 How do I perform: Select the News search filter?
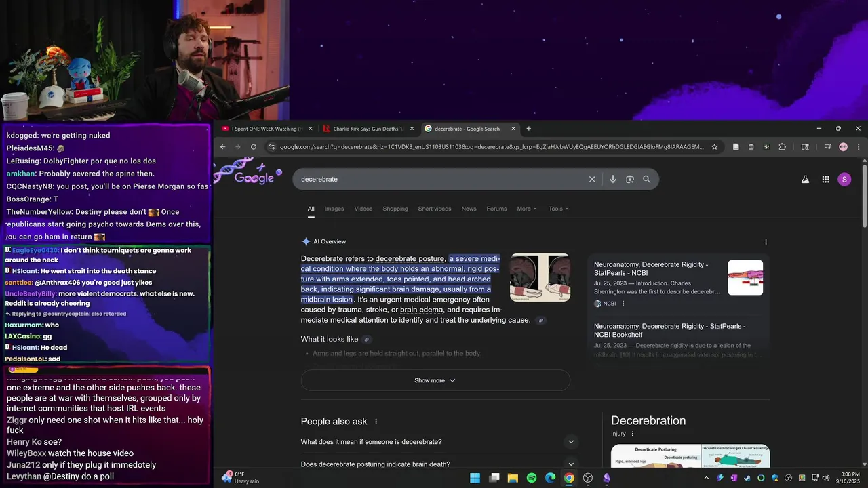tap(469, 209)
